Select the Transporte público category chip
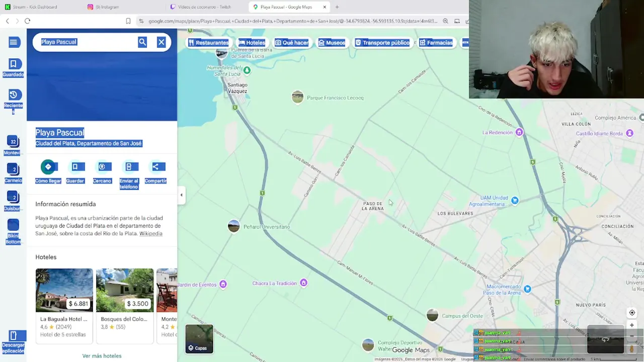Image resolution: width=644 pixels, height=362 pixels. pos(382,43)
